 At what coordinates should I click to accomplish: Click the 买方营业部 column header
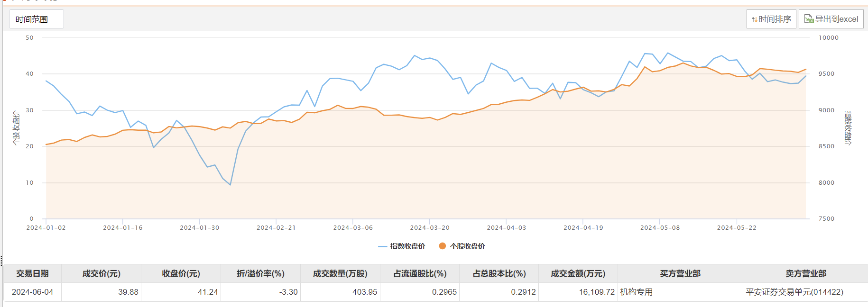point(680,274)
